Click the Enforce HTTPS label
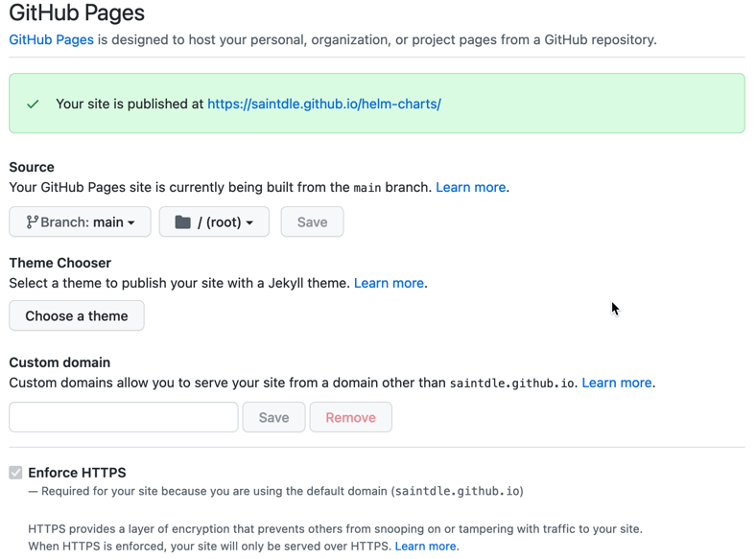Screen dimensions: 756x559 click(x=77, y=473)
